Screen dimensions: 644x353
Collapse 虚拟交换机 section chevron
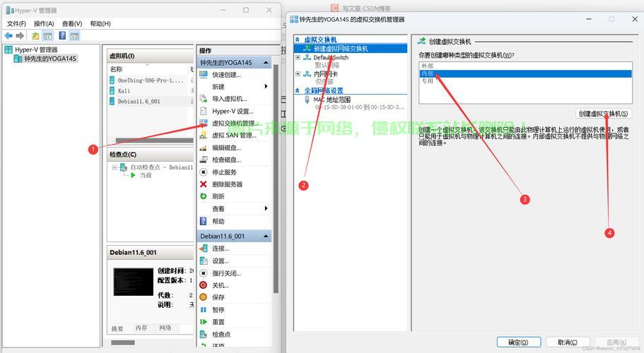298,40
